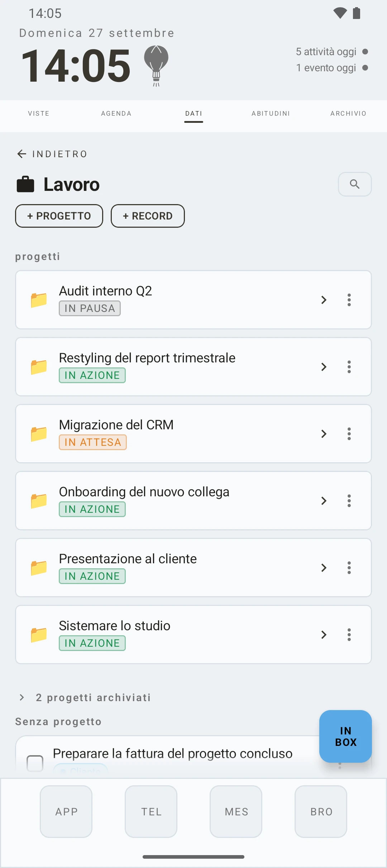Image resolution: width=387 pixels, height=868 pixels.
Task: Tap the briefcase icon beside Lavoro
Action: [25, 184]
